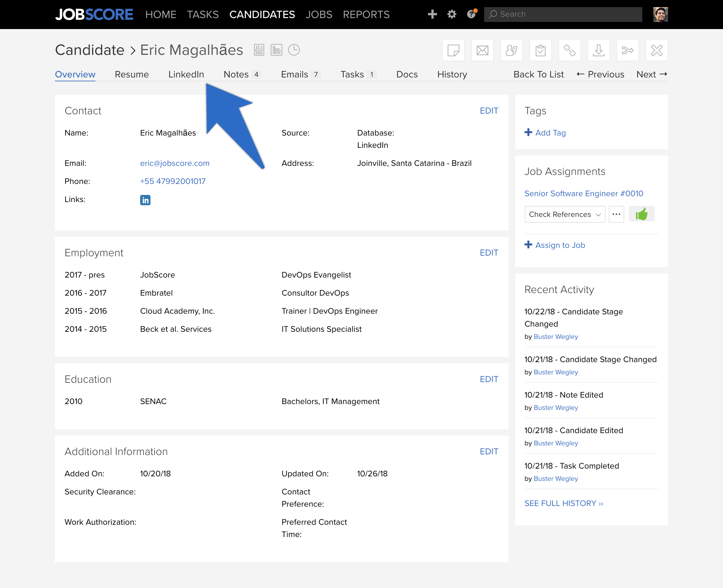Image resolution: width=723 pixels, height=588 pixels.
Task: Open LinkedIn icon beside candidate name
Action: click(277, 50)
